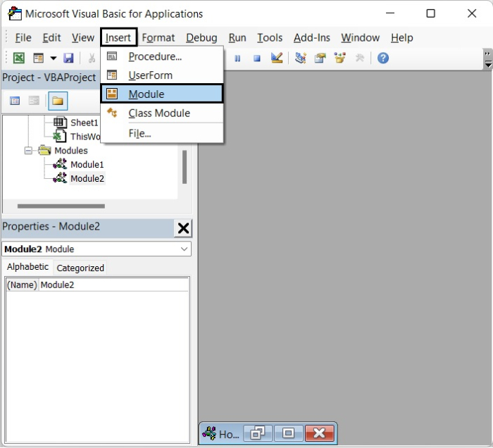
Task: Click the (Name) property value field
Action: (x=113, y=285)
